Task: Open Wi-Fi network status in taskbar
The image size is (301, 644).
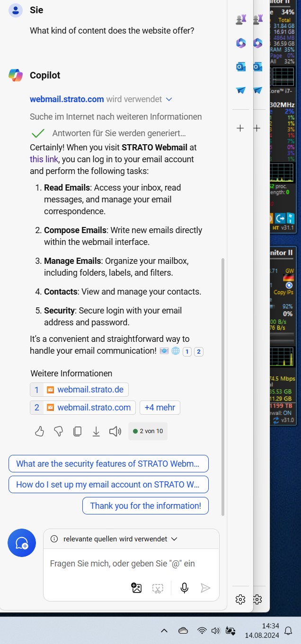Action: (x=202, y=630)
